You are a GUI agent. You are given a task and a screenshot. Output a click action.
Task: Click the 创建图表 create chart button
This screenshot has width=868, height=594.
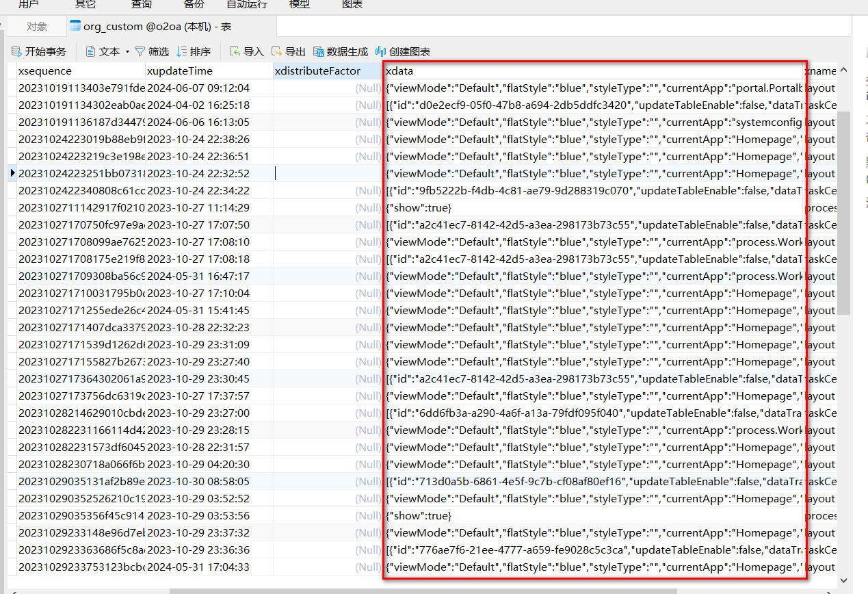(403, 51)
